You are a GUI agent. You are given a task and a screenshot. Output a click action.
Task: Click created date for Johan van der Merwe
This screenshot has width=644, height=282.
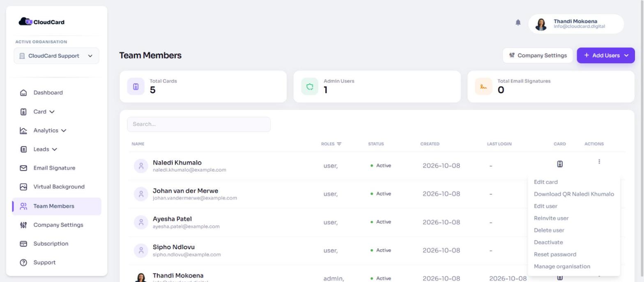coord(441,194)
